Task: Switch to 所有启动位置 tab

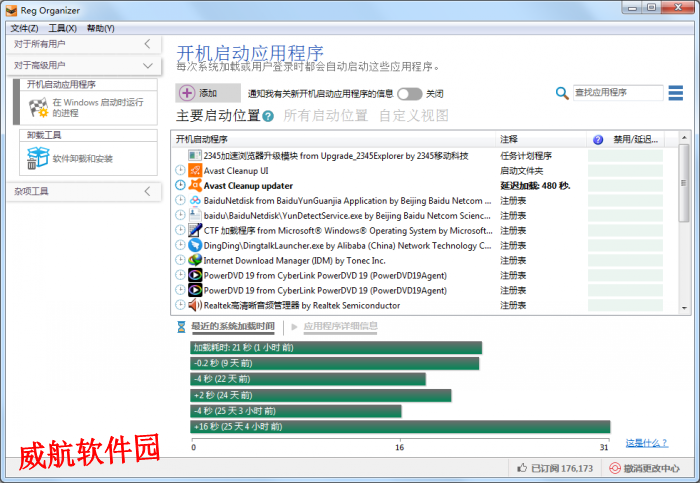Action: click(x=325, y=116)
